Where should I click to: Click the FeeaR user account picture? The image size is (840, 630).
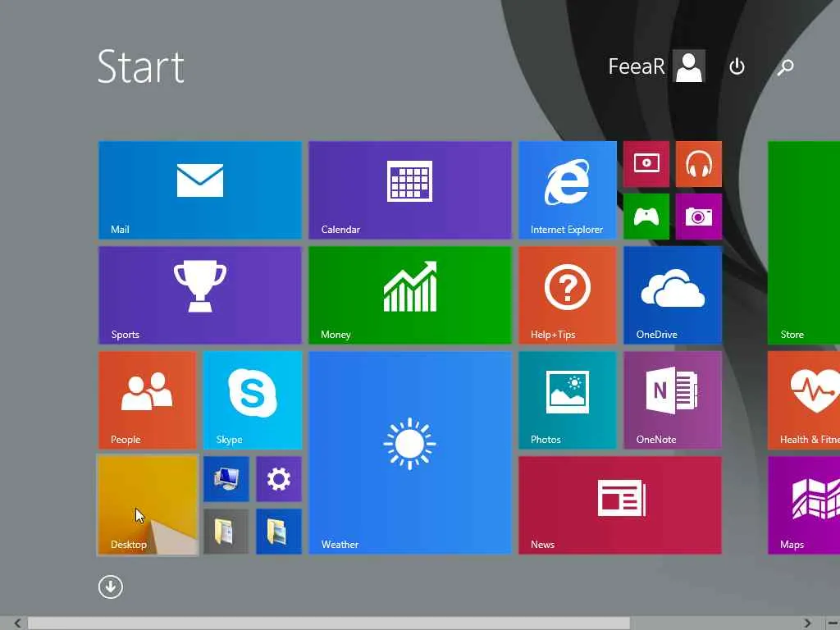tap(689, 66)
